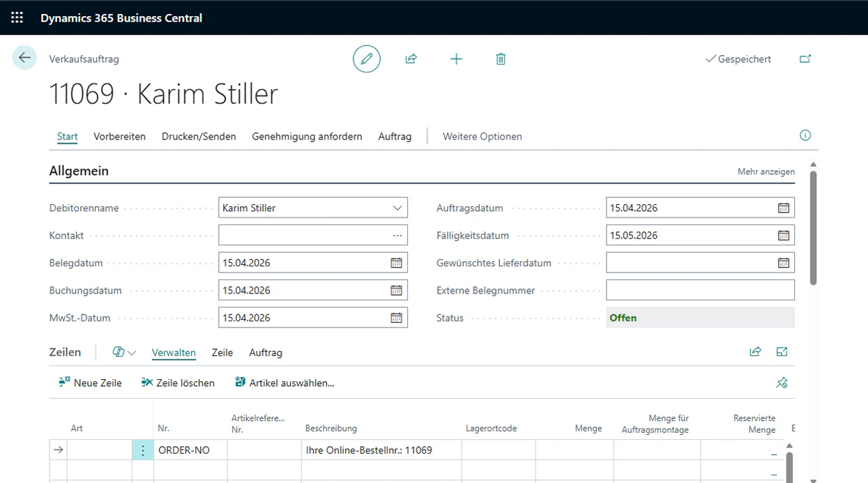
Task: Click the Art column header
Action: point(77,429)
